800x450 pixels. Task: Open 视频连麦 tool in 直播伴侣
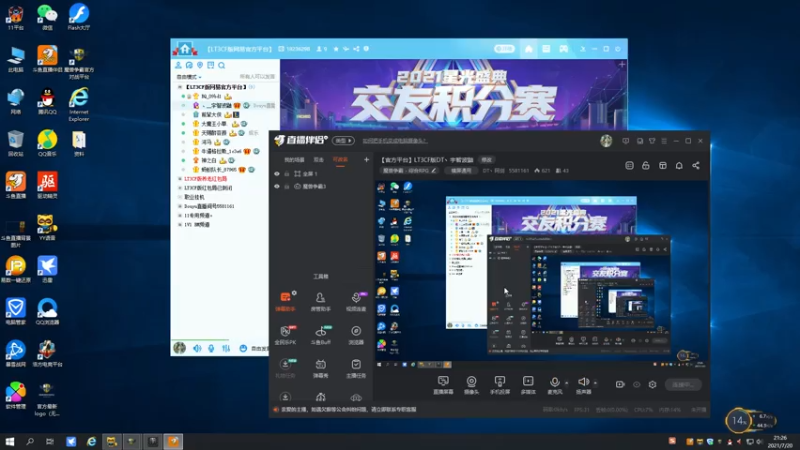[356, 301]
